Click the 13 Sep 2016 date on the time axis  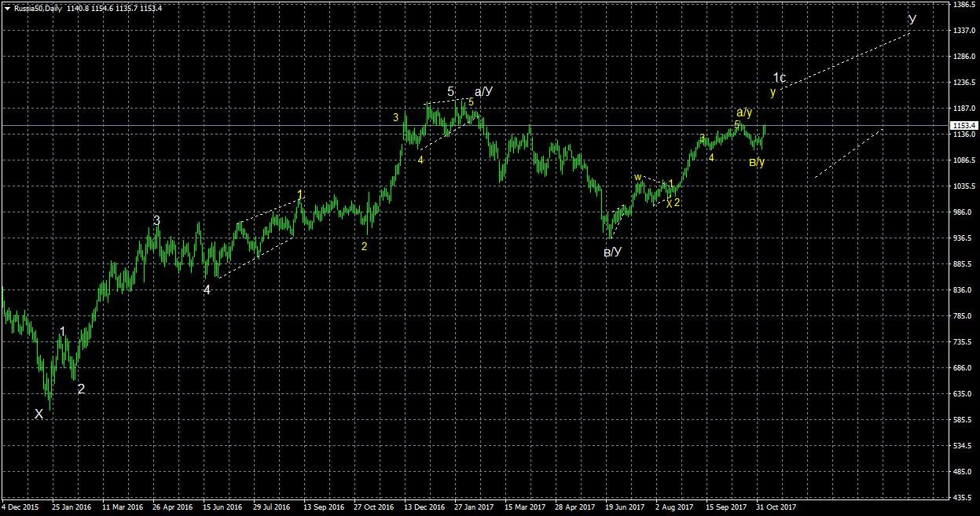[324, 508]
